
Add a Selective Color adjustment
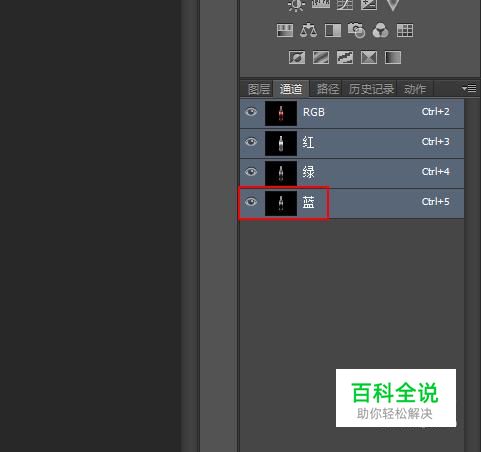pyautogui.click(x=369, y=58)
